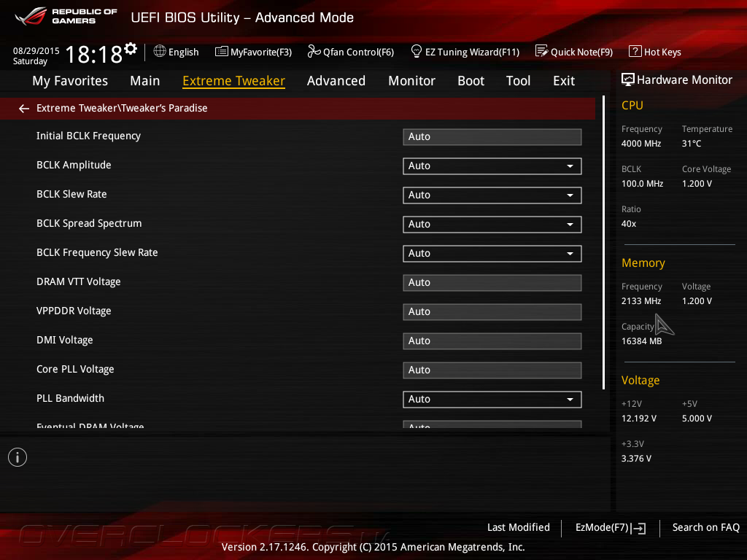Click the 3.376 V reading
The width and height of the screenshot is (747, 560).
click(x=636, y=458)
